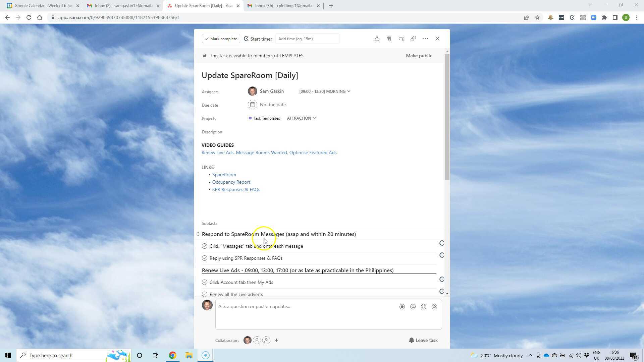Viewport: 644px width, 362px height.
Task: Switch to the samgaskin17 Gmail inbox tab
Action: tap(123, 6)
